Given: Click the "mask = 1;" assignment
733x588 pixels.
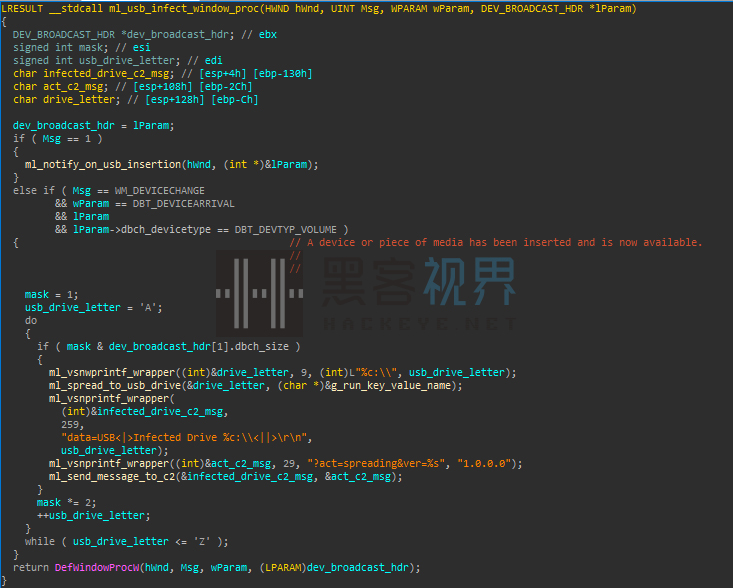Looking at the screenshot, I should click(51, 294).
